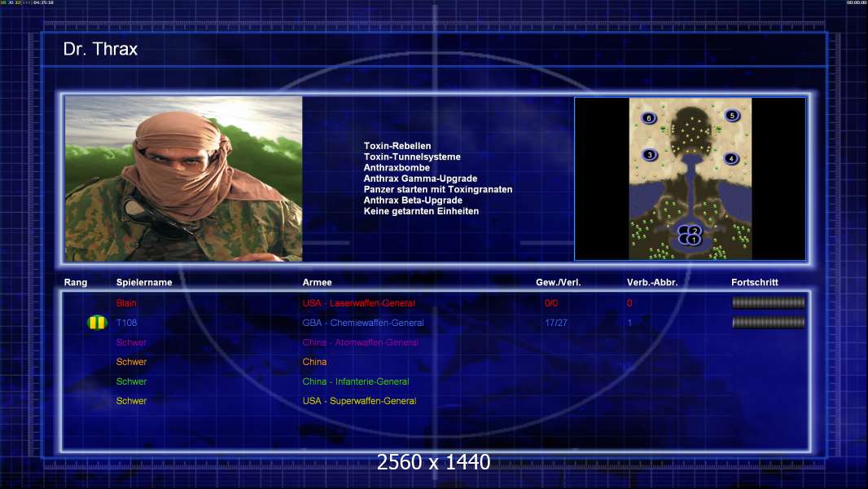Select player name T108
The width and height of the screenshot is (868, 489).
click(x=126, y=323)
